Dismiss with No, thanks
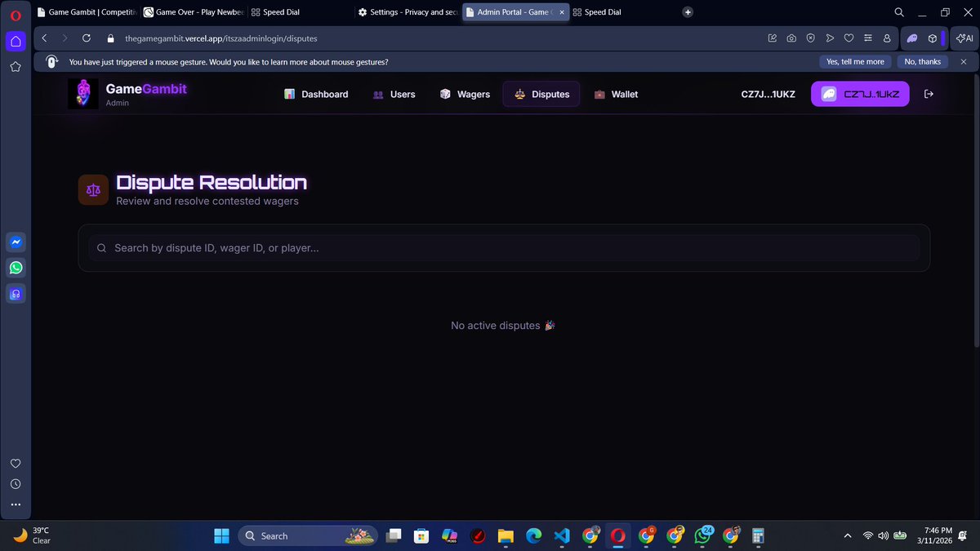Screen dimensions: 980x551 (922, 62)
